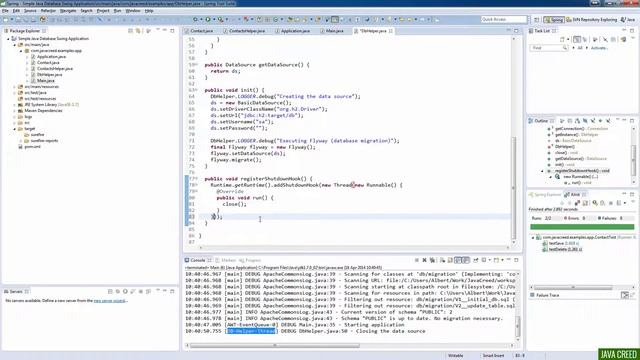640x360 pixels.
Task: Rerun the JUnit test
Action: 595,203
